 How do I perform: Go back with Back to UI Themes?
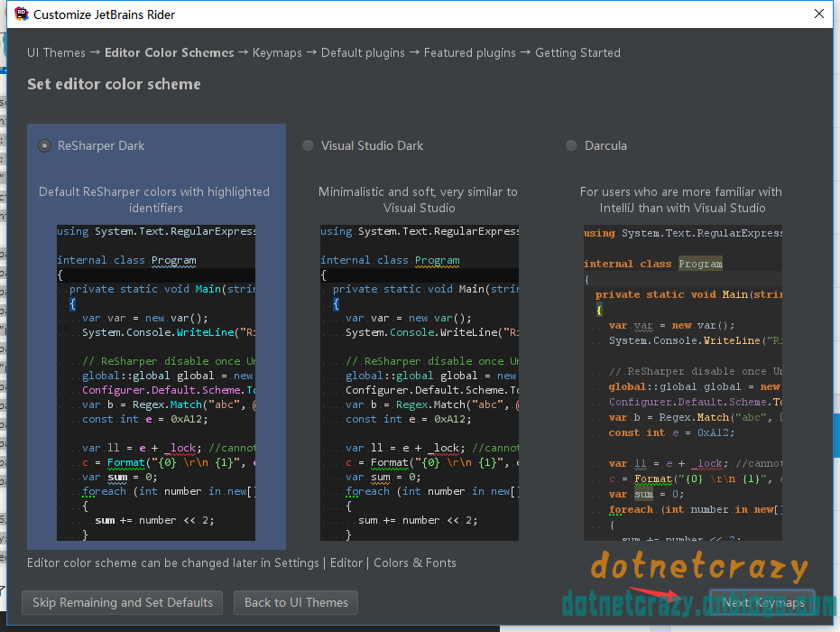[296, 602]
